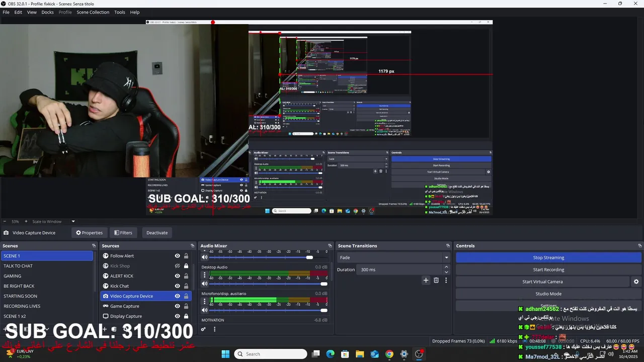
Task: Open virtual camera settings gear
Action: tap(636, 282)
